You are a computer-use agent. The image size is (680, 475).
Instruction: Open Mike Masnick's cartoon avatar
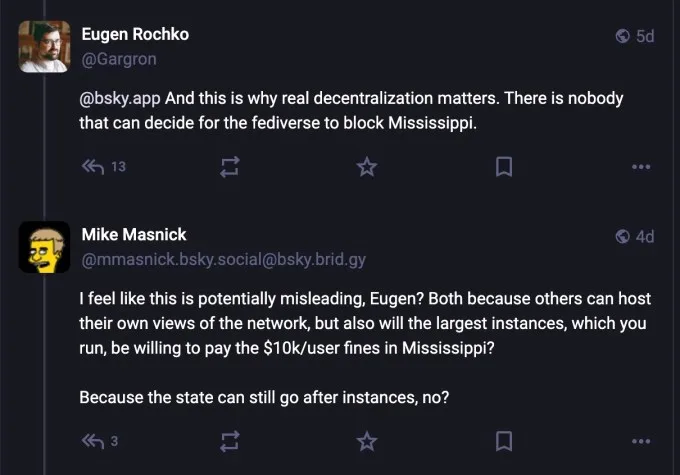[44, 247]
